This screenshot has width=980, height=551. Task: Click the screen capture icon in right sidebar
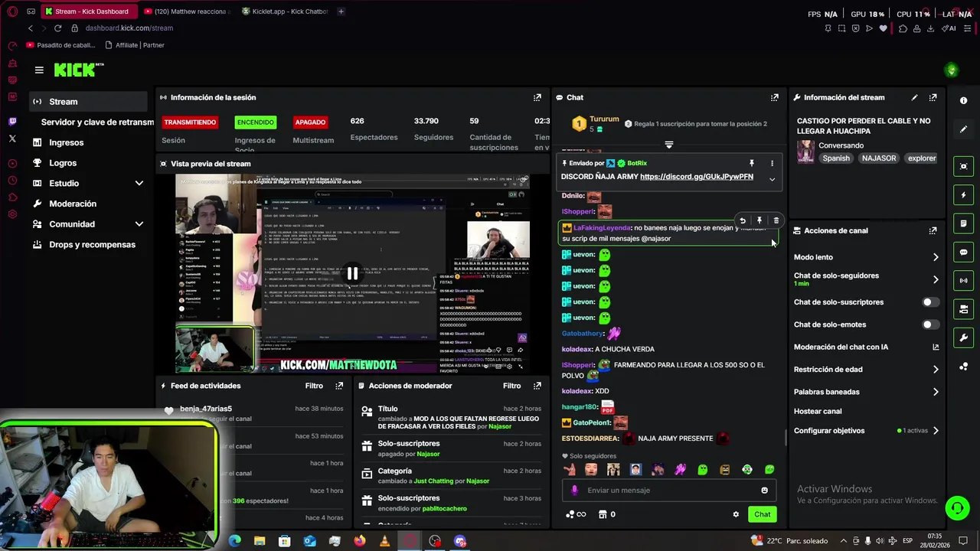pos(963,166)
